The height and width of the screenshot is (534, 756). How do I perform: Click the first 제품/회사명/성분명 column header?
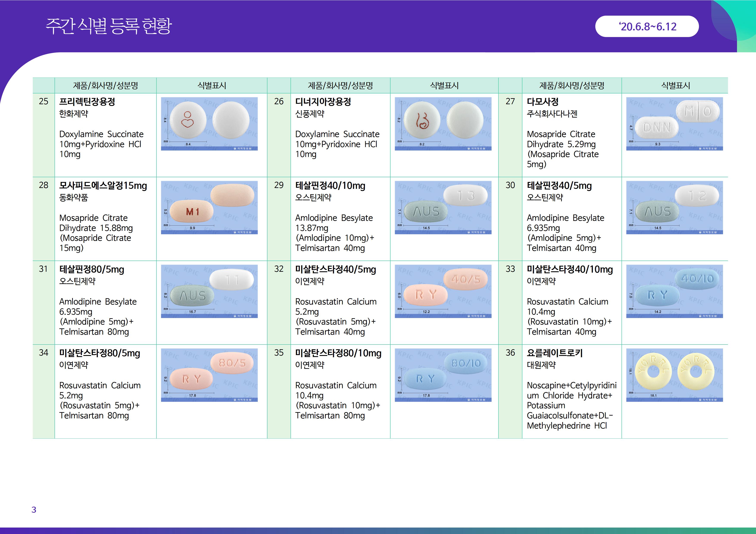[105, 85]
